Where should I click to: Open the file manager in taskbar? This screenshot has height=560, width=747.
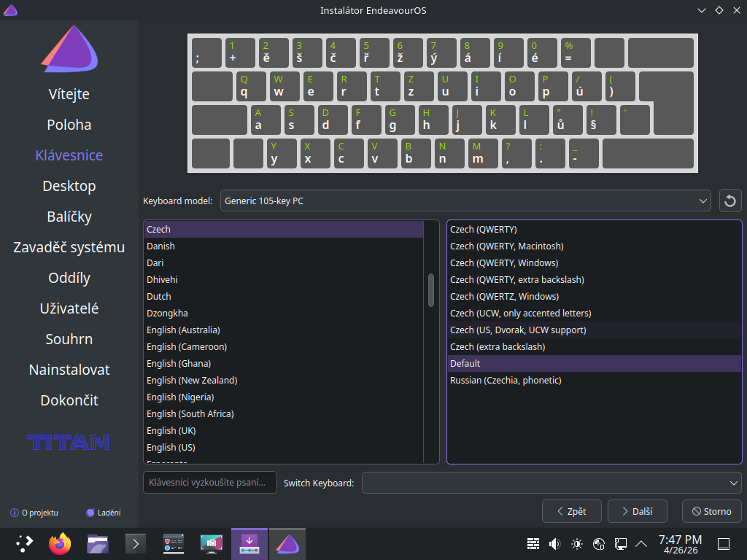pyautogui.click(x=98, y=543)
